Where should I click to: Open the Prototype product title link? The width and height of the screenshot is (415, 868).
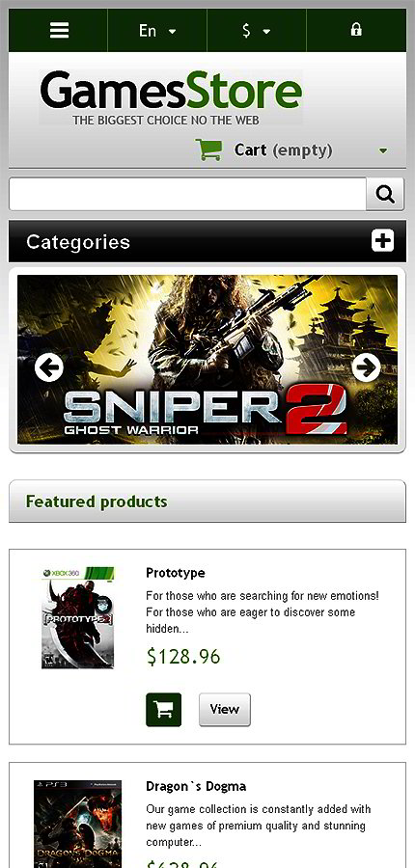[175, 572]
